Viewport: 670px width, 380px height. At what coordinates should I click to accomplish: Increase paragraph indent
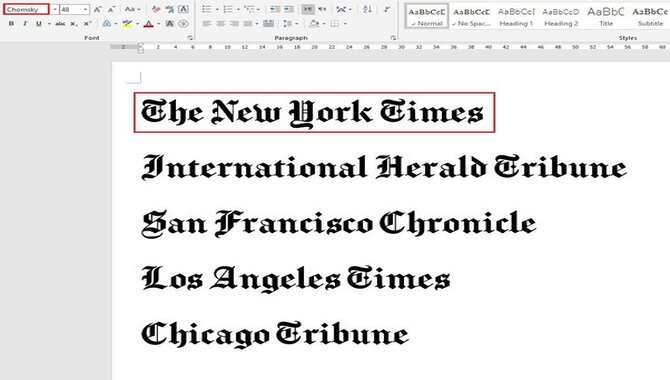[289, 9]
